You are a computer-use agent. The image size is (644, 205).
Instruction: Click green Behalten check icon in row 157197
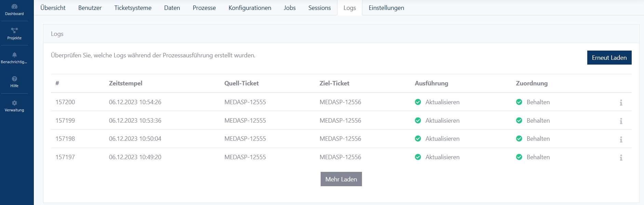click(519, 157)
